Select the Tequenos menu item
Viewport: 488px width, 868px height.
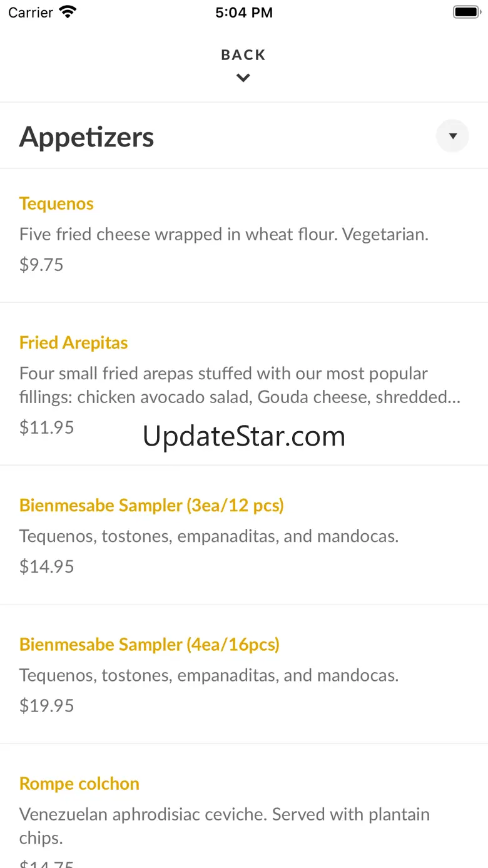(56, 204)
